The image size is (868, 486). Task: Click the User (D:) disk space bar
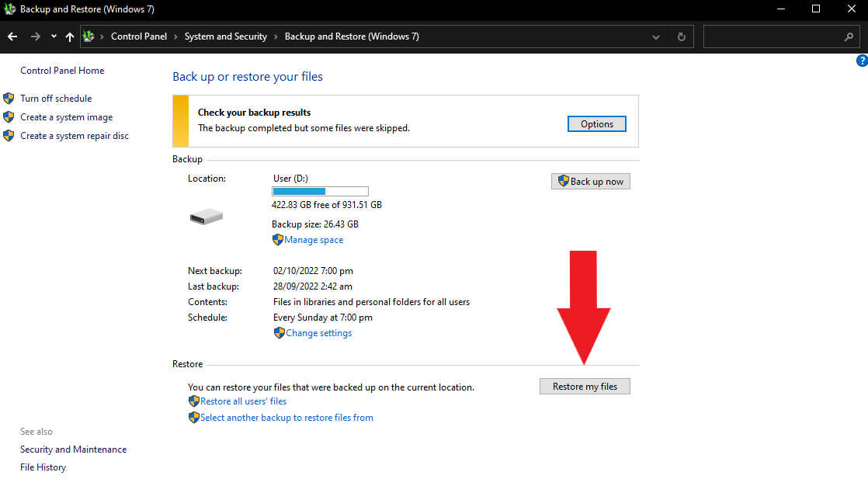coord(320,192)
